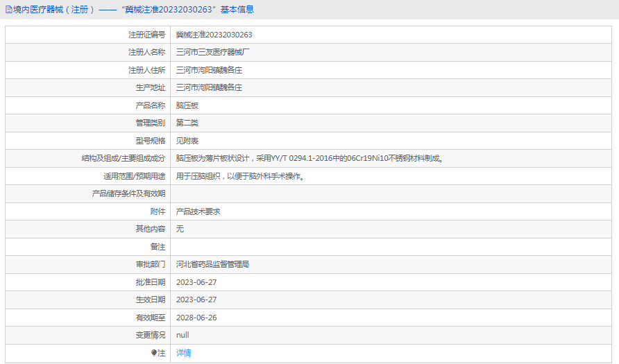Viewport: 619px width, 364px height.
Task: Click the 其他内容 field label
Action: point(151,229)
